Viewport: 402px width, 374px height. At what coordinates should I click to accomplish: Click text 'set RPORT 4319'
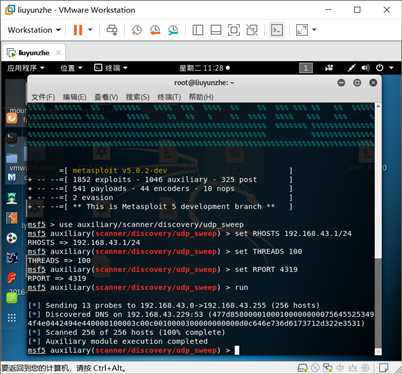tap(266, 269)
